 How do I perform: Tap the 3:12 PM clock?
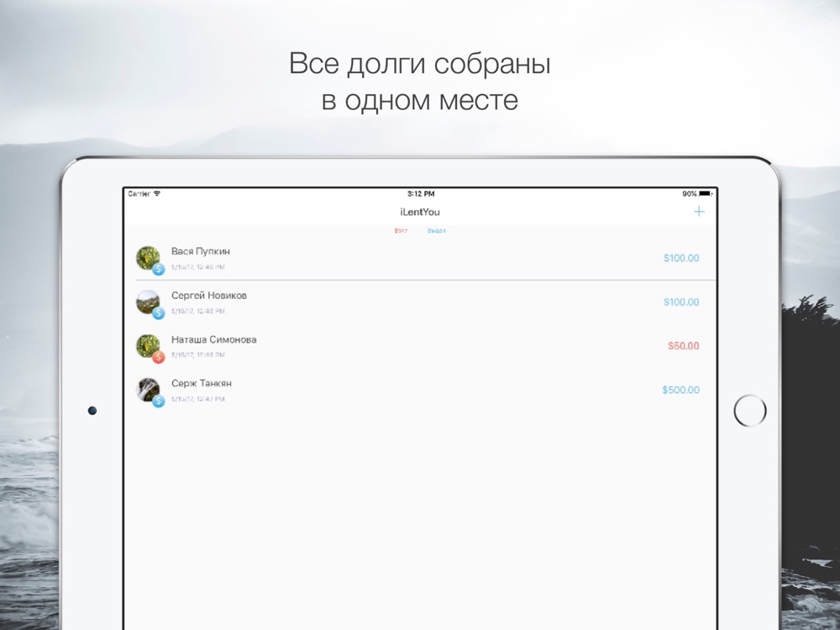[x=421, y=193]
